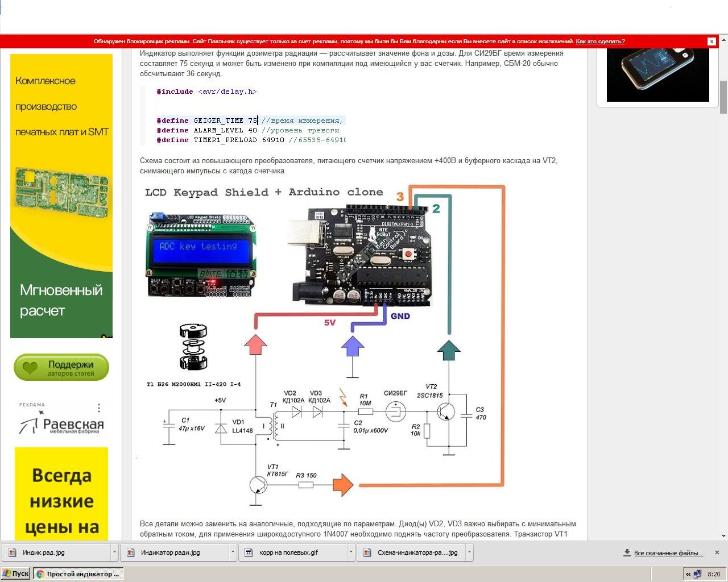Image resolution: width=728 pixels, height=582 pixels.
Task: Click the scrollbar up arrow
Action: (x=723, y=39)
